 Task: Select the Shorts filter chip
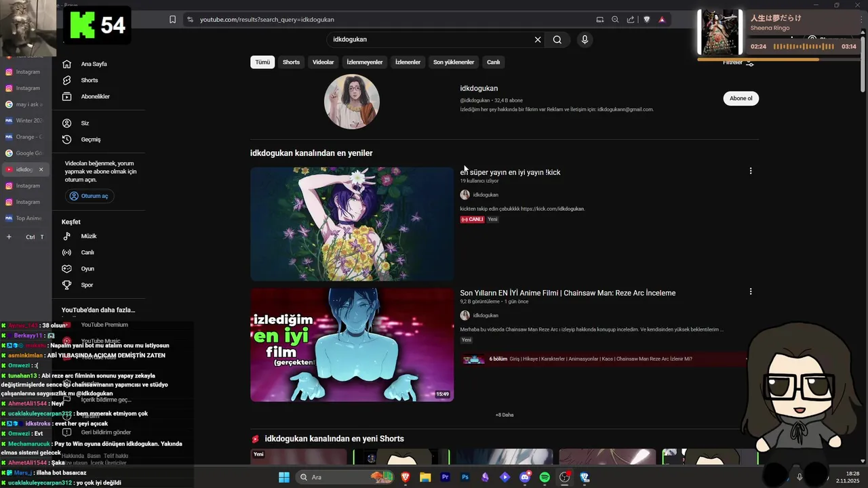point(291,62)
